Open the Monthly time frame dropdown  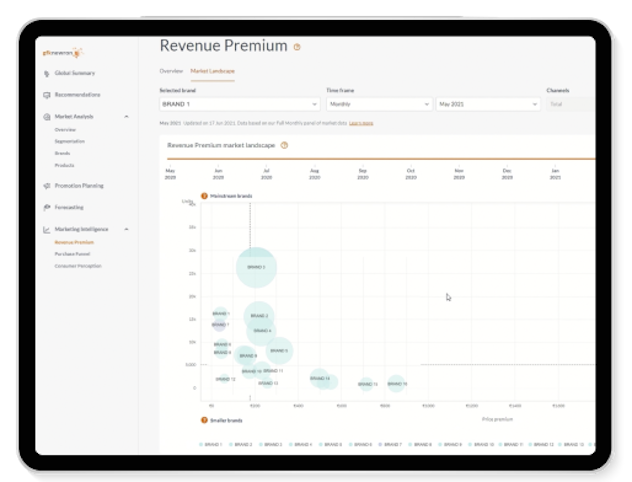point(378,104)
